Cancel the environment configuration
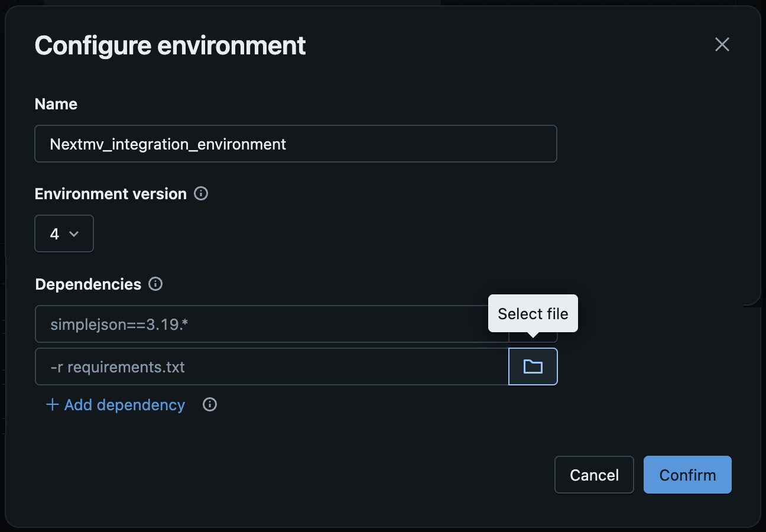This screenshot has width=766, height=532. coord(593,475)
